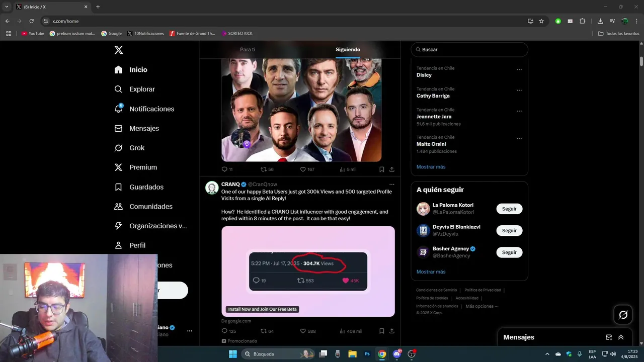This screenshot has width=644, height=362.
Task: Open Política de Privacidad link
Action: [482, 290]
